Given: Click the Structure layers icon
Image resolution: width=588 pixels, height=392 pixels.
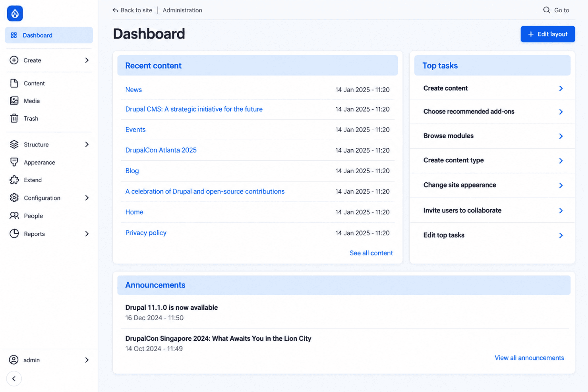Looking at the screenshot, I should point(14,145).
